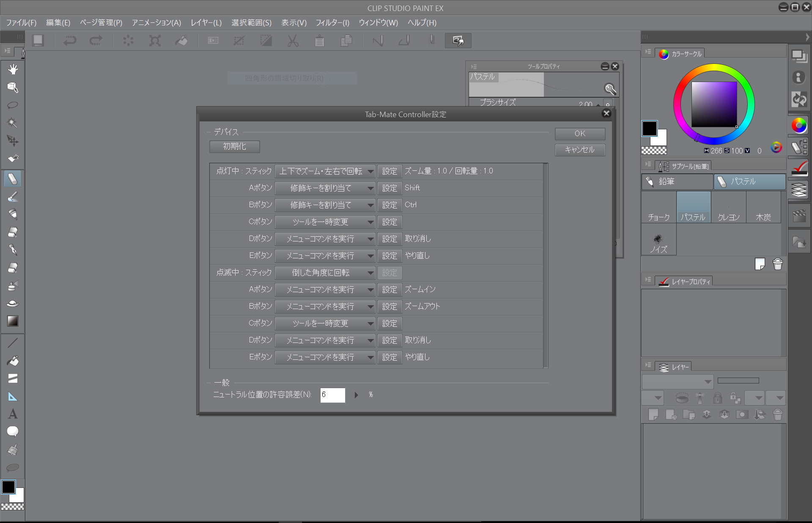Click the undo arrow in toolbar
This screenshot has width=812, height=523.
pos(70,41)
